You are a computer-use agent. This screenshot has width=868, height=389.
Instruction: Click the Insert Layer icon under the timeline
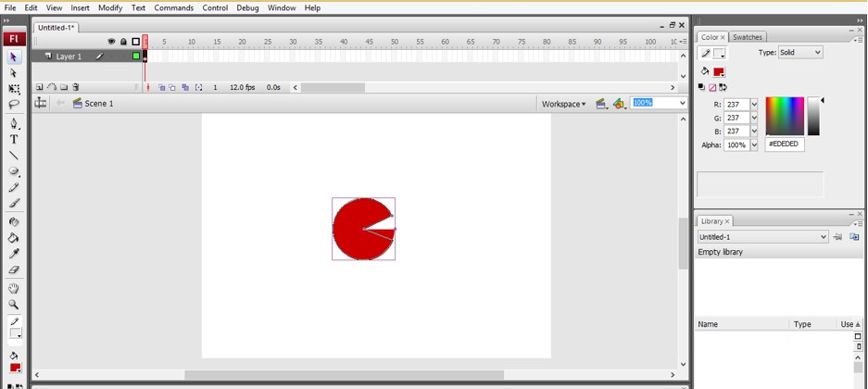pos(39,87)
